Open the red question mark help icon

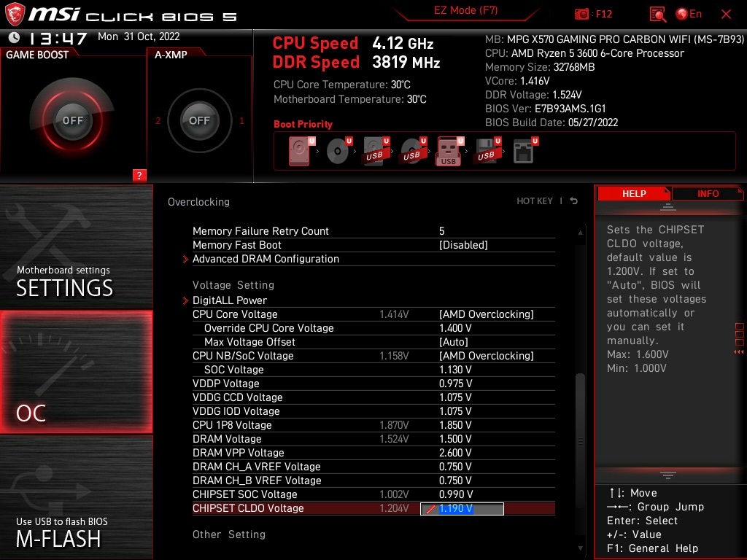click(x=139, y=175)
